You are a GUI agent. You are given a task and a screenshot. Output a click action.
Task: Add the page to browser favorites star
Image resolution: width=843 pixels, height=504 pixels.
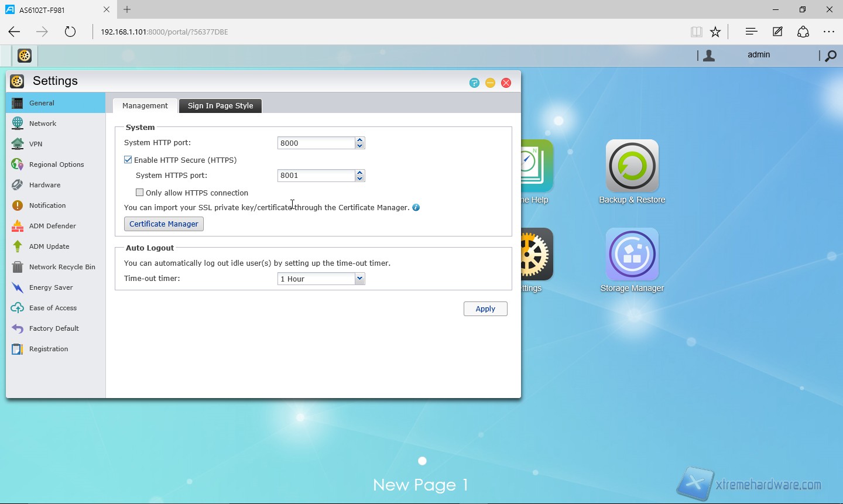pos(715,32)
